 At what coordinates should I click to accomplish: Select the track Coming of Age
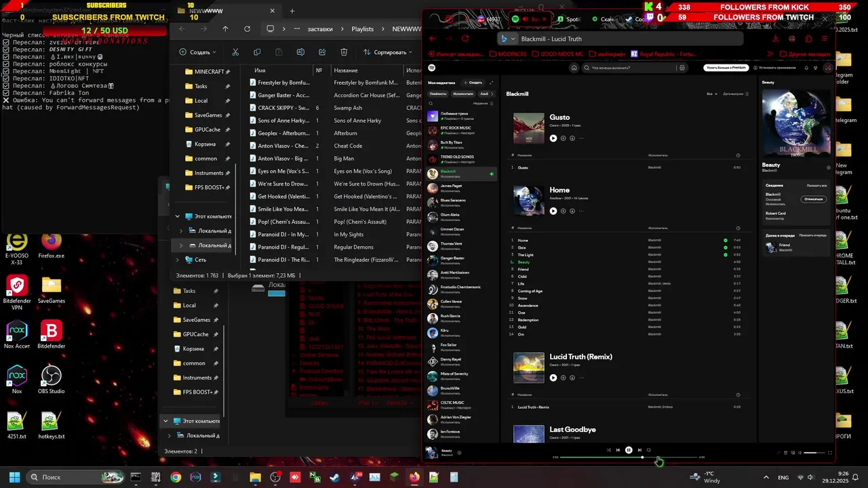(530, 291)
